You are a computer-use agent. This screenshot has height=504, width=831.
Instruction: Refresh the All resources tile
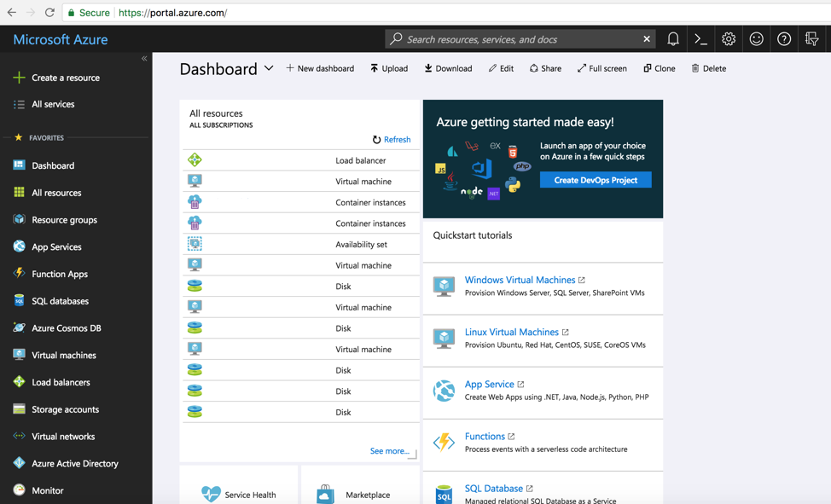pos(391,139)
